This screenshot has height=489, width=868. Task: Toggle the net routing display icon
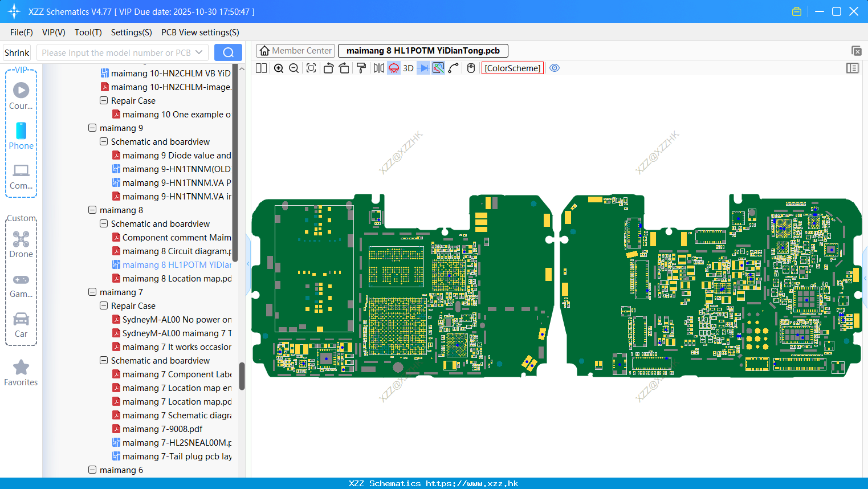coord(438,68)
